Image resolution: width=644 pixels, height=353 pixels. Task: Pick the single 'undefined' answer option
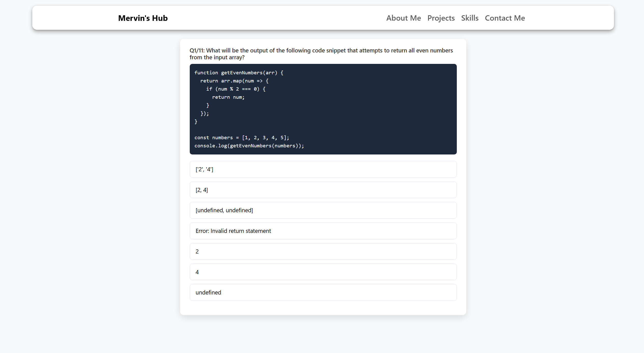click(x=323, y=292)
